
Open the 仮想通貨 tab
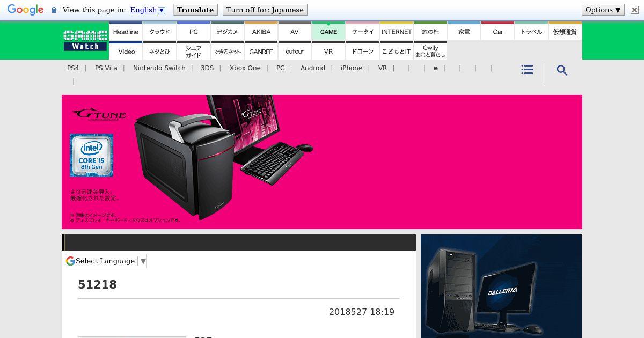(565, 32)
